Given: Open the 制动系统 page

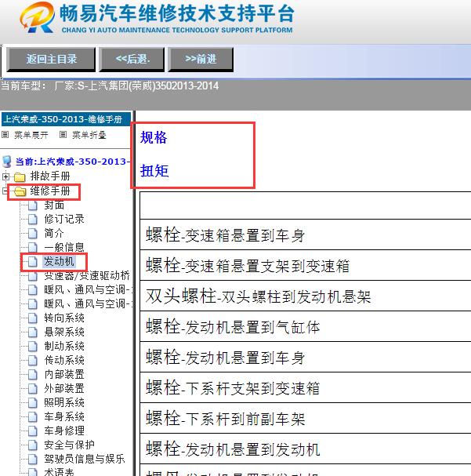Looking at the screenshot, I should [x=64, y=346].
